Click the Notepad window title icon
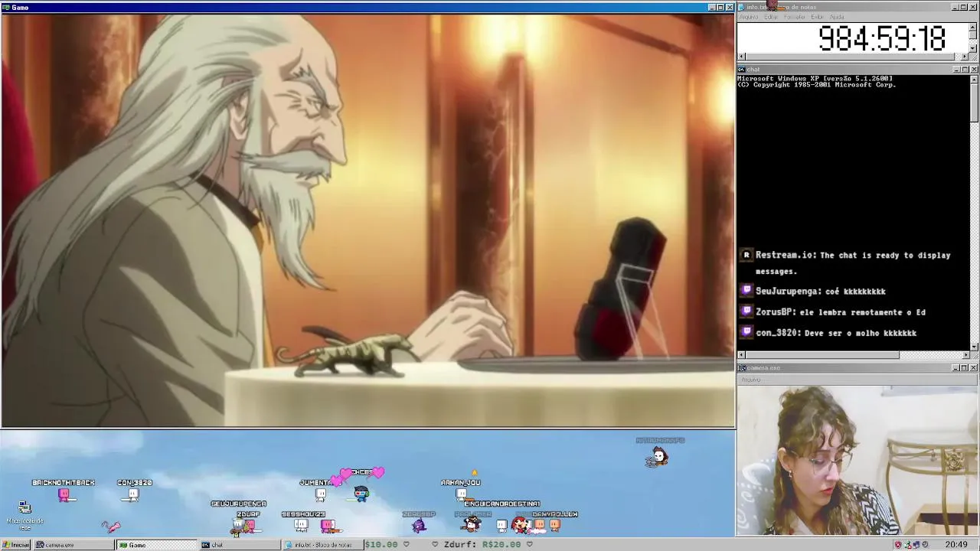This screenshot has width=980, height=551. (742, 7)
